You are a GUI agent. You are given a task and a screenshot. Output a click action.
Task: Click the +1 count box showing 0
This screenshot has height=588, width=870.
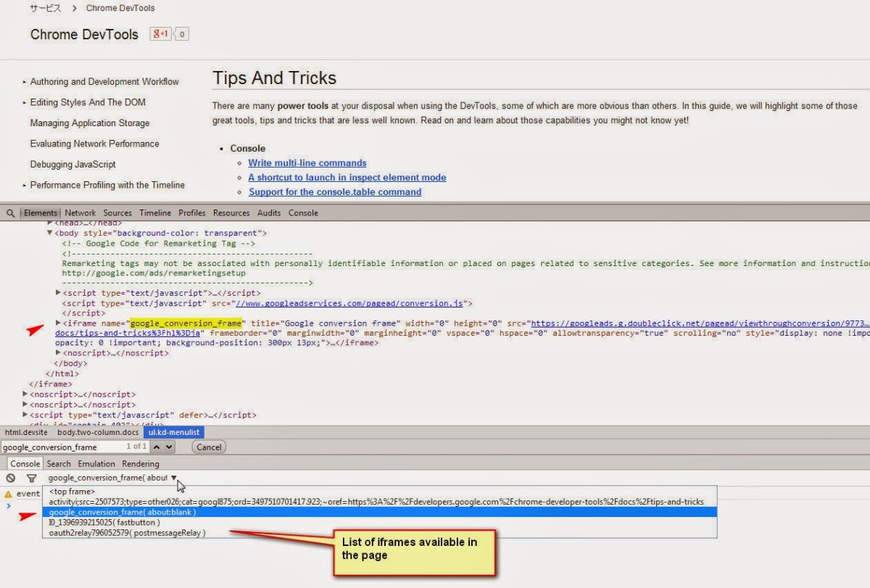click(182, 34)
